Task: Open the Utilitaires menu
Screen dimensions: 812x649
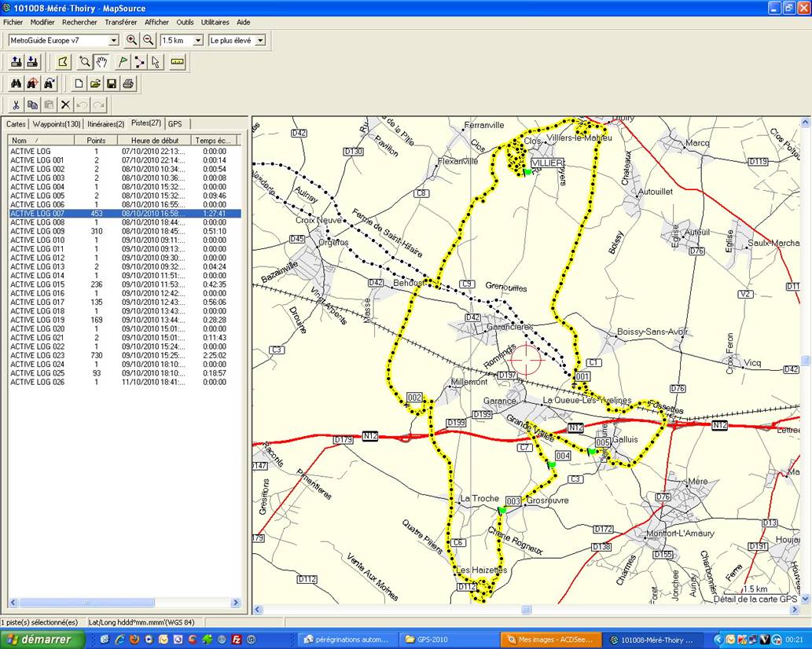Action: (215, 22)
